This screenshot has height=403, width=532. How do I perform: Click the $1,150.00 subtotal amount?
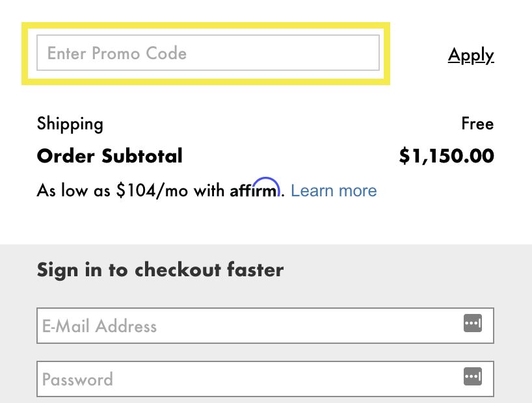click(446, 156)
